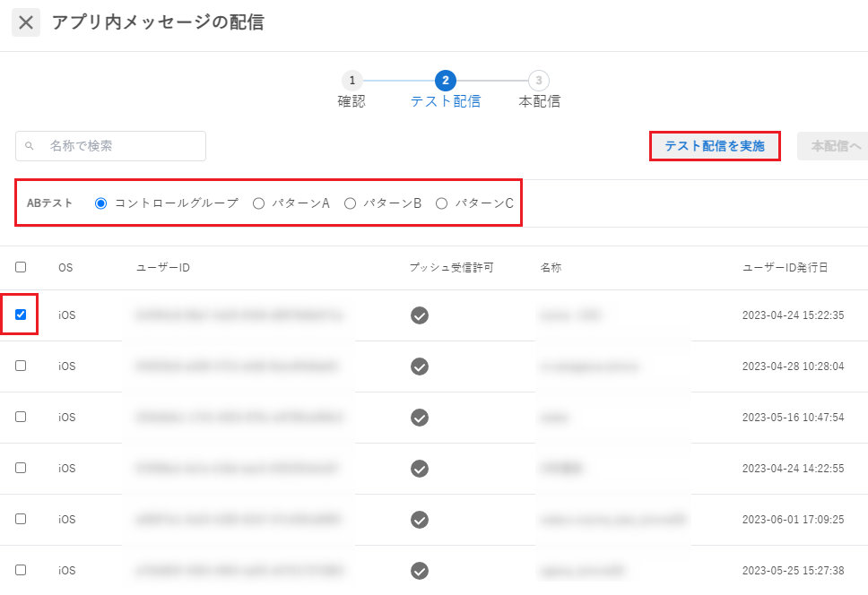The height and width of the screenshot is (595, 868).
Task: Click the search magnifier icon
Action: click(30, 146)
